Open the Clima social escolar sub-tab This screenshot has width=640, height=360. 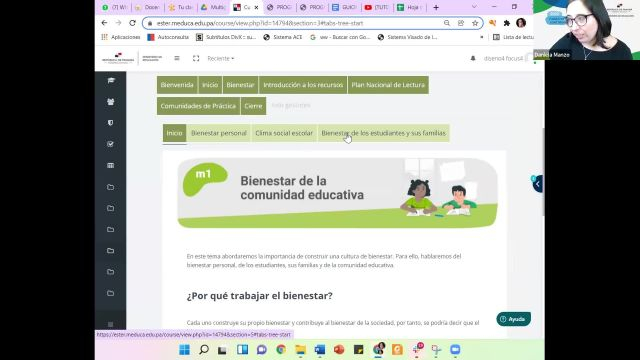tap(284, 133)
